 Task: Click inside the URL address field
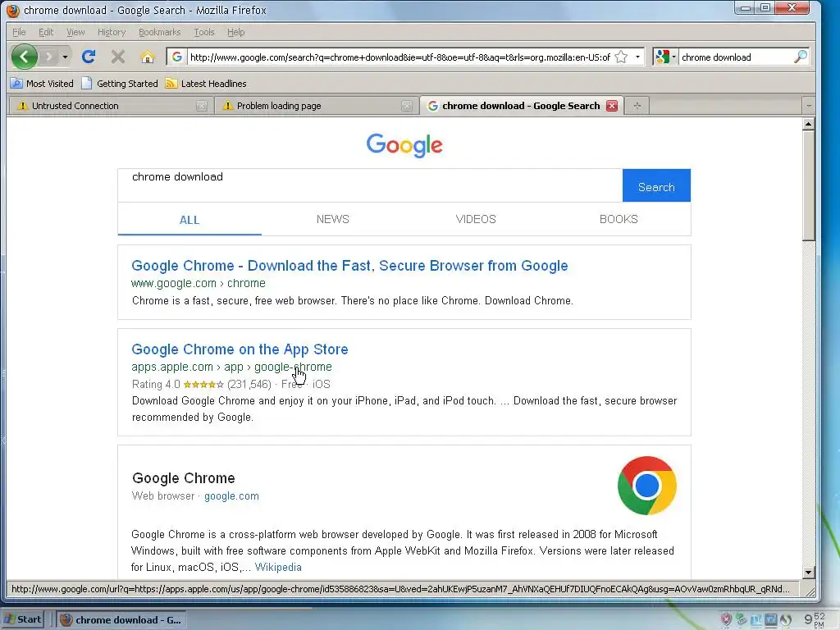pyautogui.click(x=399, y=57)
